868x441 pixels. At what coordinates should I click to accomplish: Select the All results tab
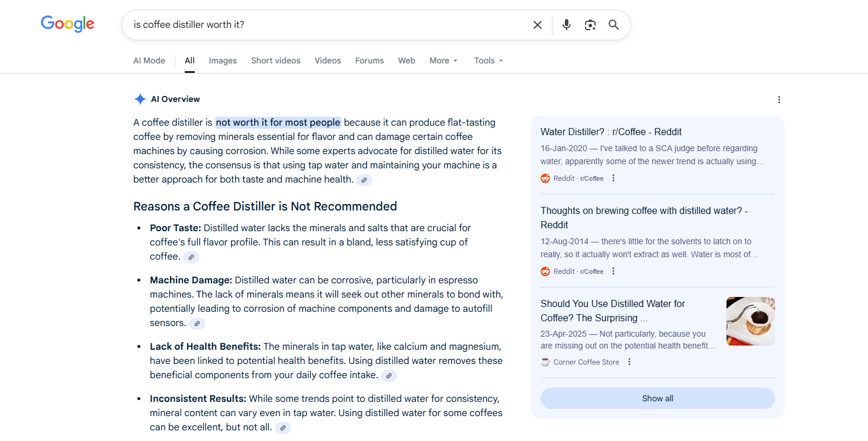tap(189, 60)
